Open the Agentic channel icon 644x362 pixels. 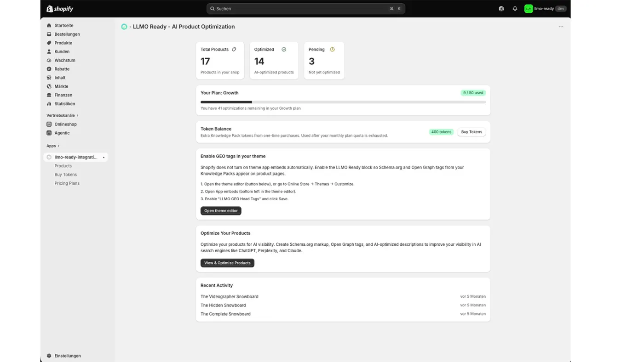49,133
